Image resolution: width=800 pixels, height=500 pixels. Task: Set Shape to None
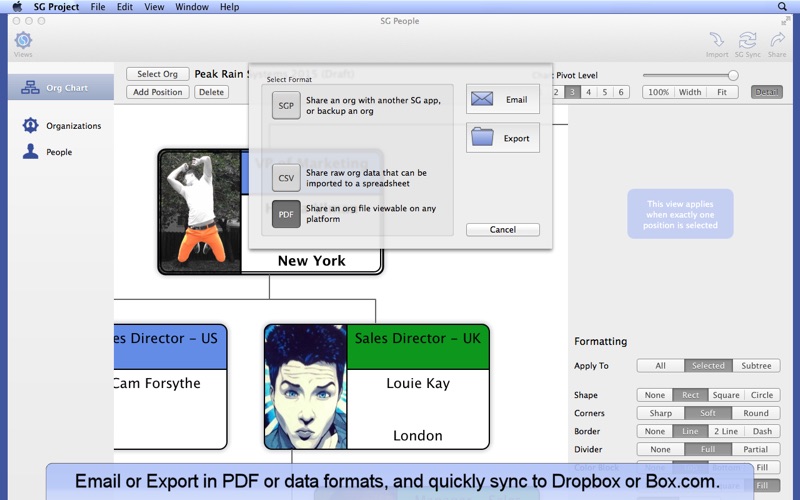655,395
